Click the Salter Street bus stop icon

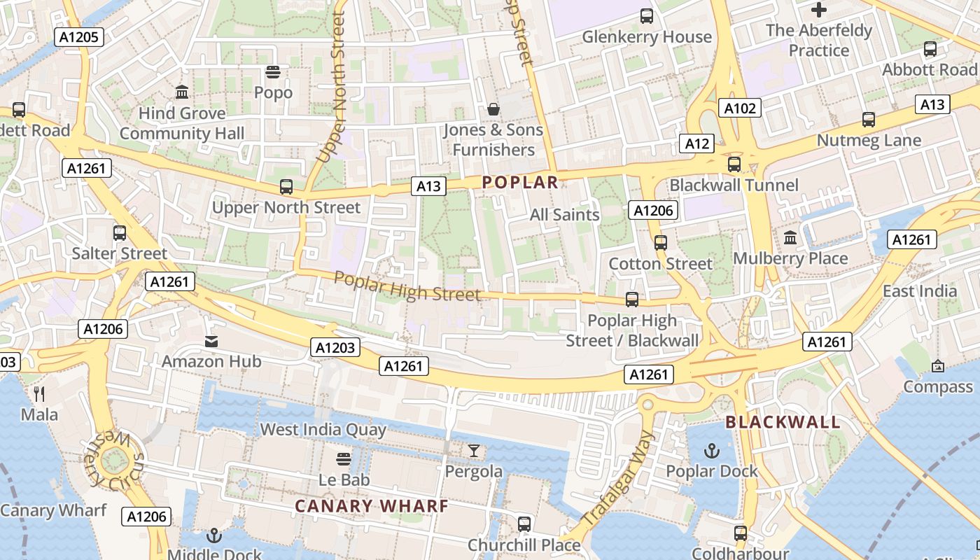[120, 233]
